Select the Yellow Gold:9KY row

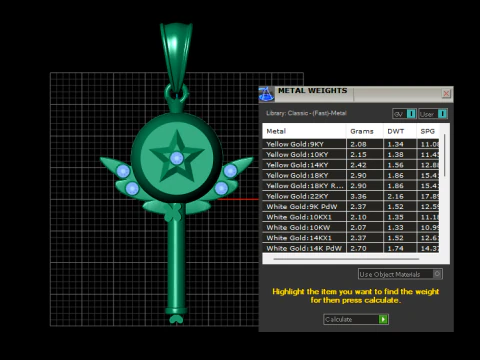(x=351, y=144)
